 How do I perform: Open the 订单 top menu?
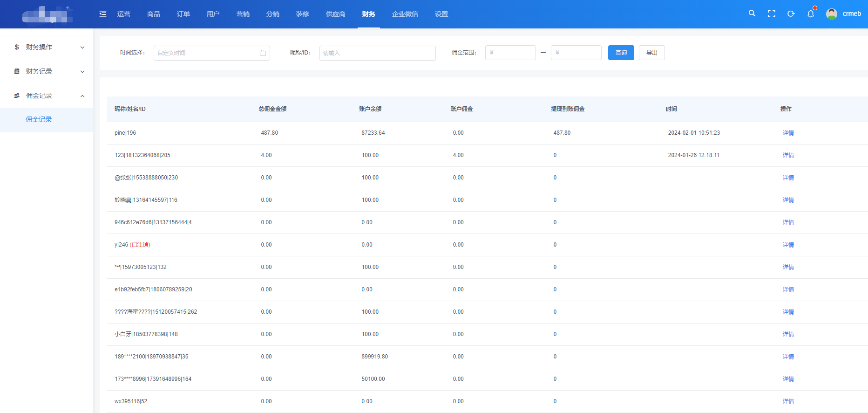(183, 14)
